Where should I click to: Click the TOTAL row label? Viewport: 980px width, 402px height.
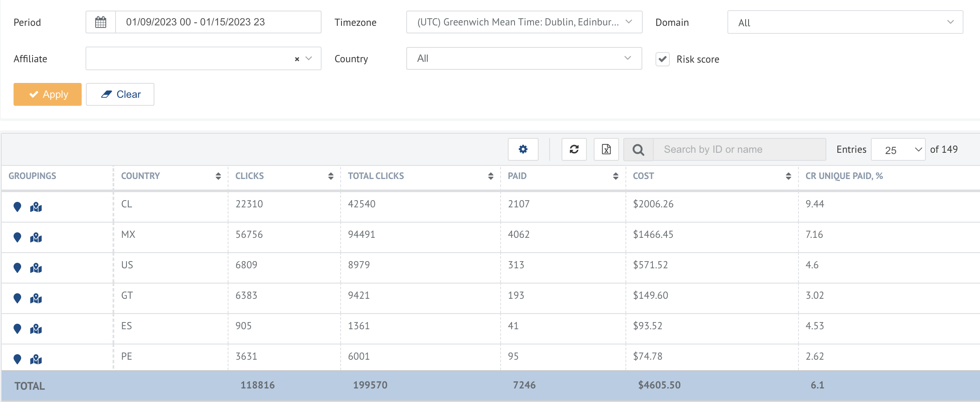click(x=30, y=386)
